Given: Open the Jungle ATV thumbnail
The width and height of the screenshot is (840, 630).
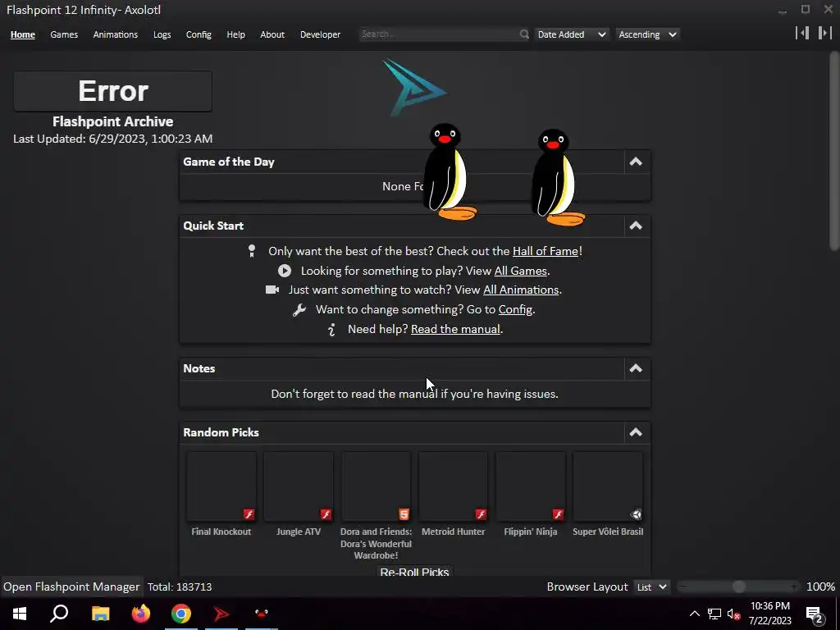Looking at the screenshot, I should pyautogui.click(x=299, y=486).
